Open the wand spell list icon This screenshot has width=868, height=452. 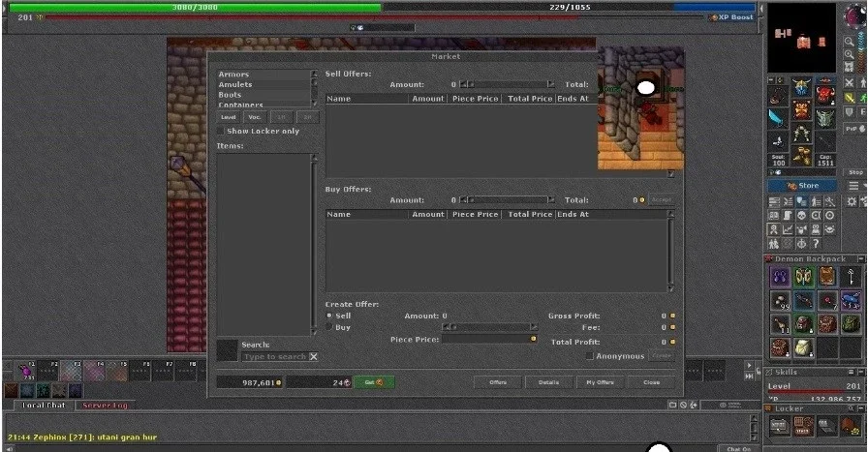(829, 202)
